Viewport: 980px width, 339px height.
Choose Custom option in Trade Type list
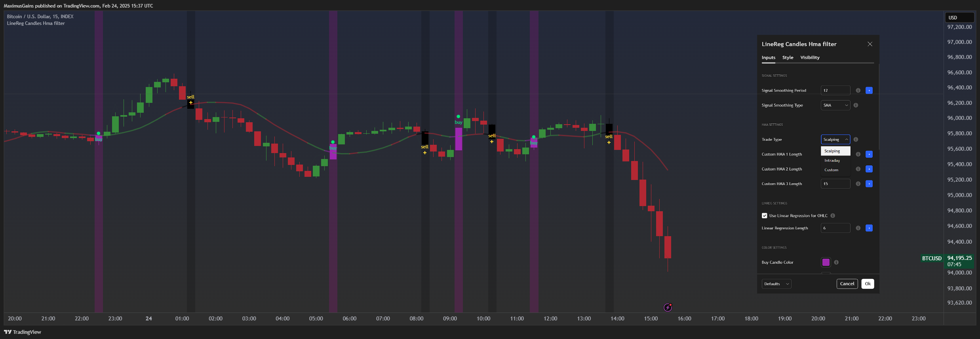coord(835,170)
